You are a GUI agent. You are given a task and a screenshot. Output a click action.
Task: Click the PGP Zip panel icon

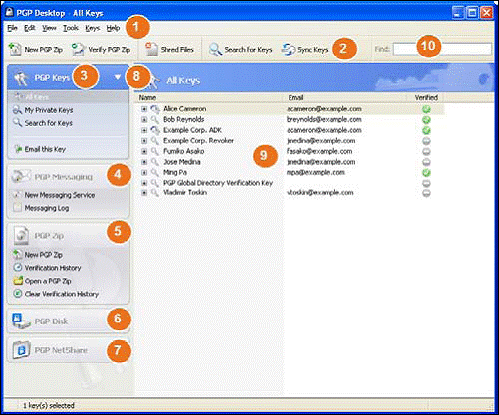(x=22, y=235)
